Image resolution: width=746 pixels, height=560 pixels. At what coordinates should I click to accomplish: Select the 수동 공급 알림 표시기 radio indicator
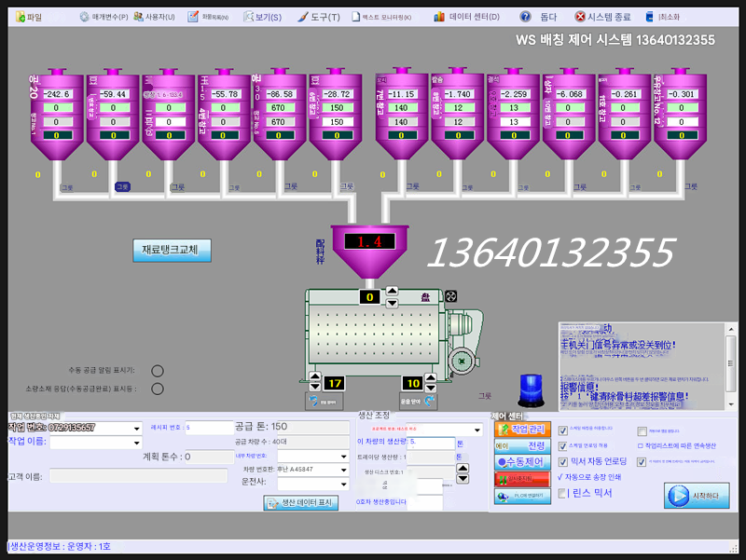click(158, 371)
